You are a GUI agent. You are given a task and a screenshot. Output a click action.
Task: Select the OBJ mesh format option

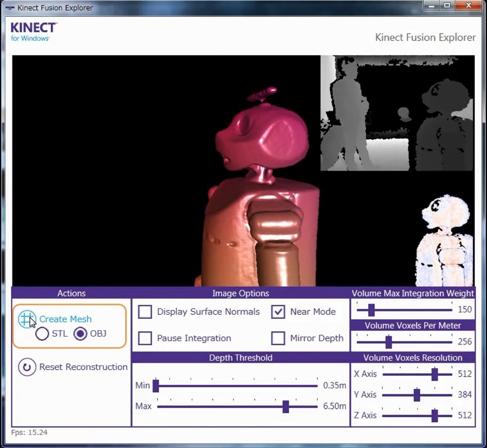80,334
